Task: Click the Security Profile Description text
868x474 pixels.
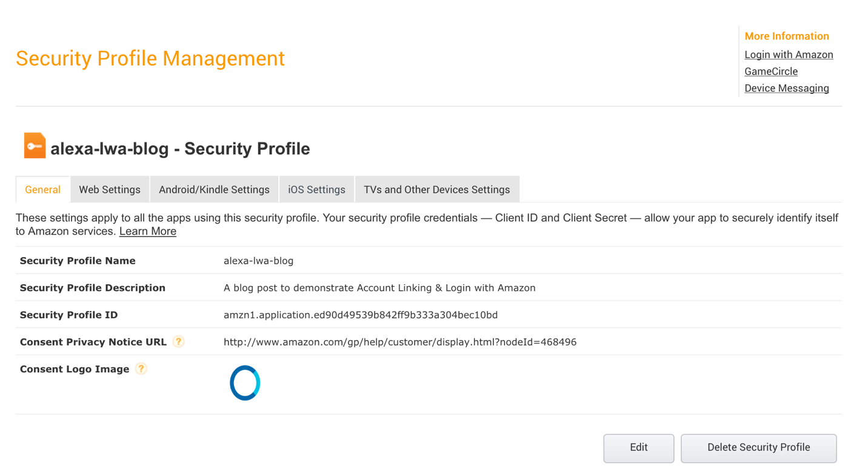Action: coord(379,288)
